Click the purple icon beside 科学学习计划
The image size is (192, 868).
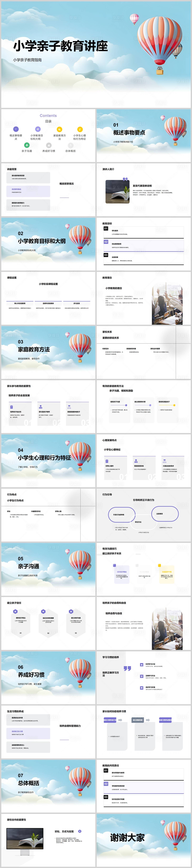tap(142, 665)
